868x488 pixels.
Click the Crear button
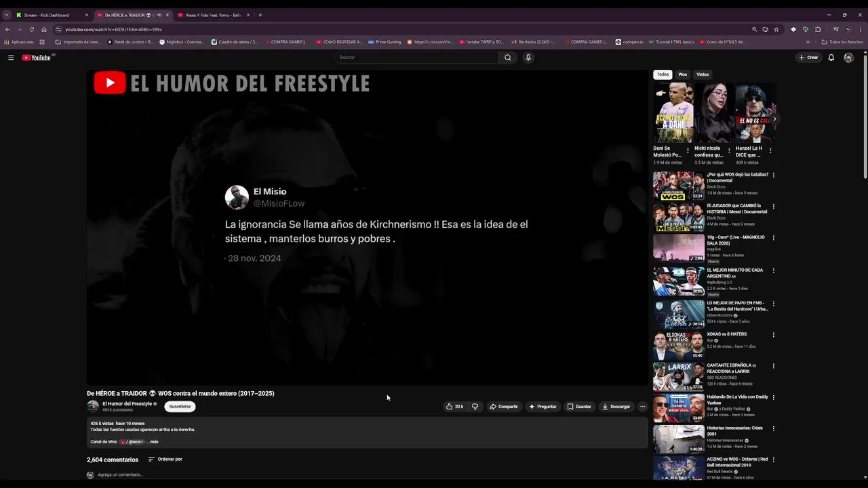808,58
